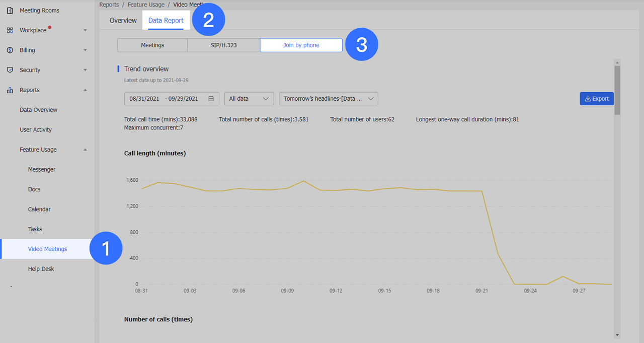The image size is (644, 343).
Task: Open Calendar feature usage
Action: [39, 209]
